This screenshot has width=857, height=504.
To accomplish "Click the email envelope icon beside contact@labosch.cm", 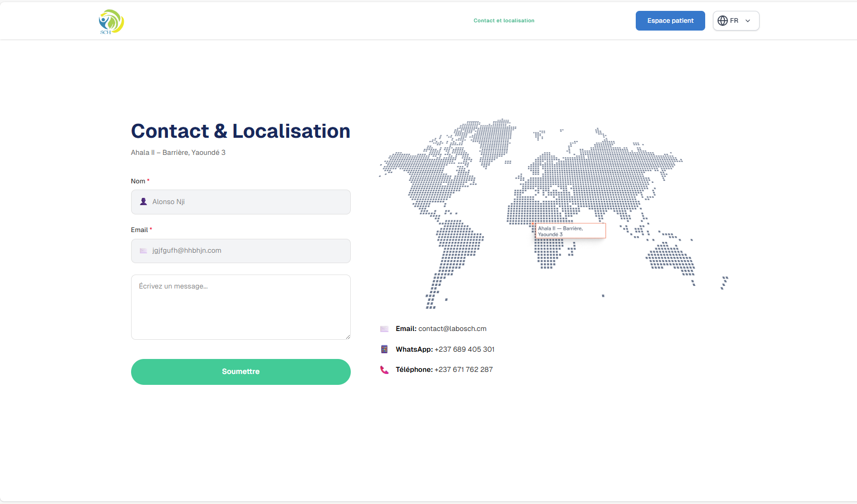I will [x=384, y=328].
